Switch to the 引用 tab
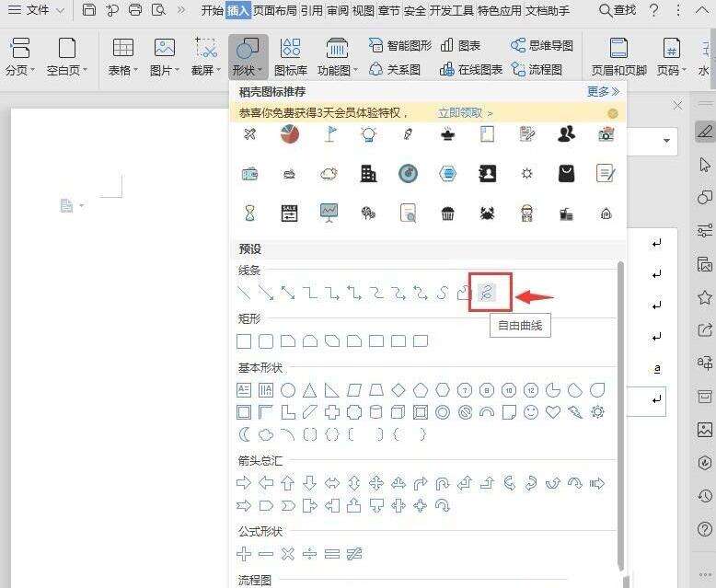The height and width of the screenshot is (588, 716). pos(311,10)
